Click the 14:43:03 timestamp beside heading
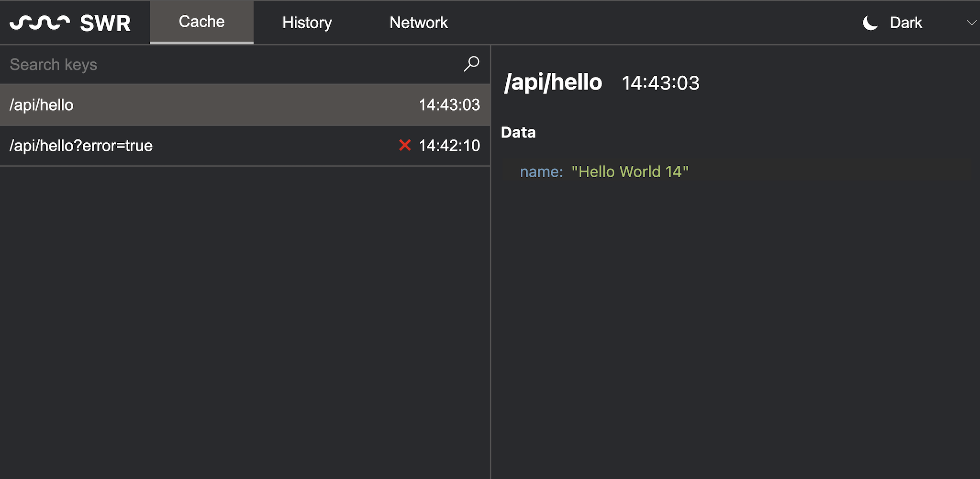980x479 pixels. (660, 83)
